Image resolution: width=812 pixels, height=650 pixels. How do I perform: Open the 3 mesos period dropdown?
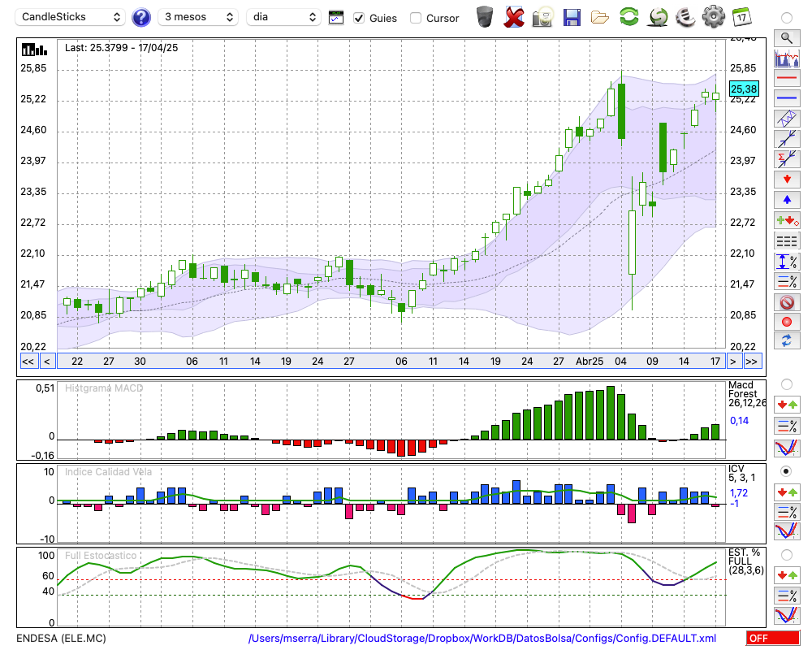198,17
